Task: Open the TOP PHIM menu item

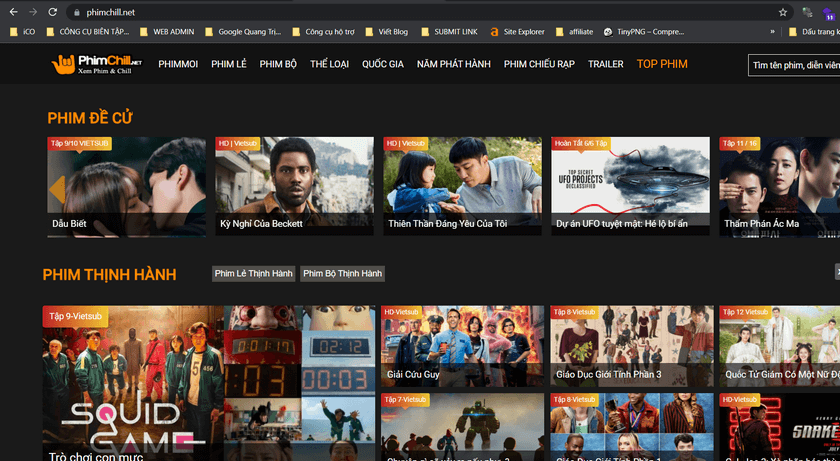Action: [662, 64]
